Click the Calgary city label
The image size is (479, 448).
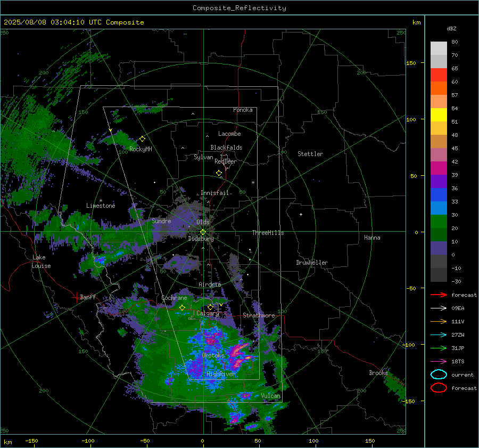coord(208,313)
